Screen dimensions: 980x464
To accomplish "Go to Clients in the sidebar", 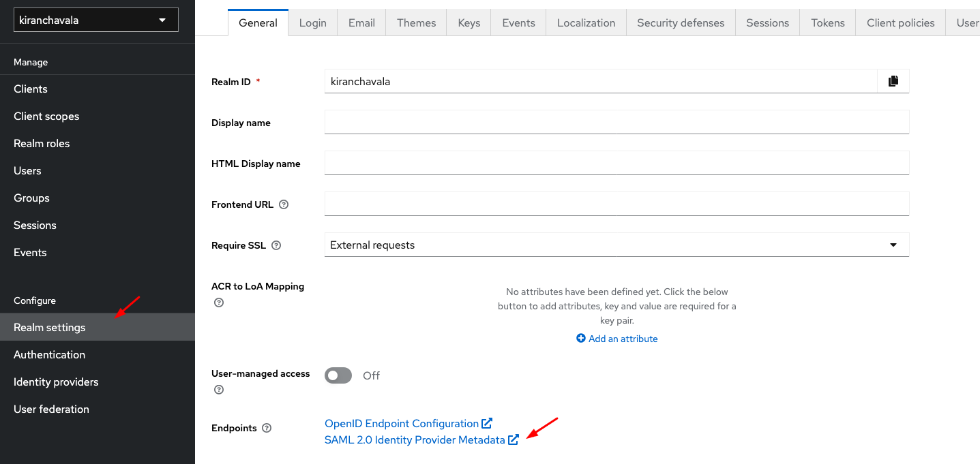I will click(x=31, y=89).
